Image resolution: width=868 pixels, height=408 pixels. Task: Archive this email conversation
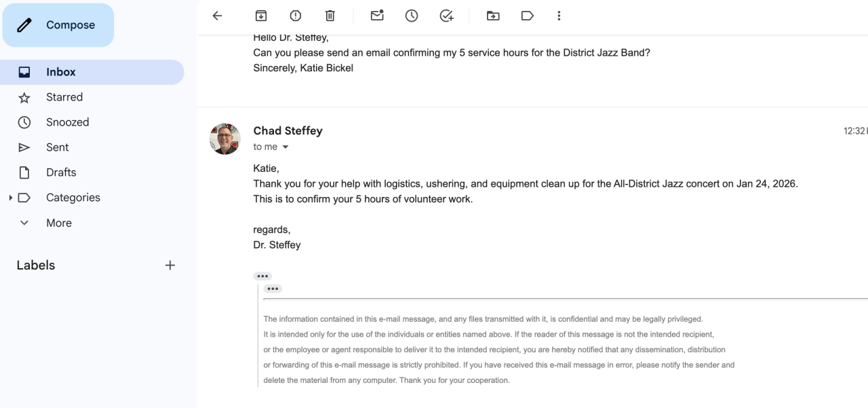pos(261,16)
